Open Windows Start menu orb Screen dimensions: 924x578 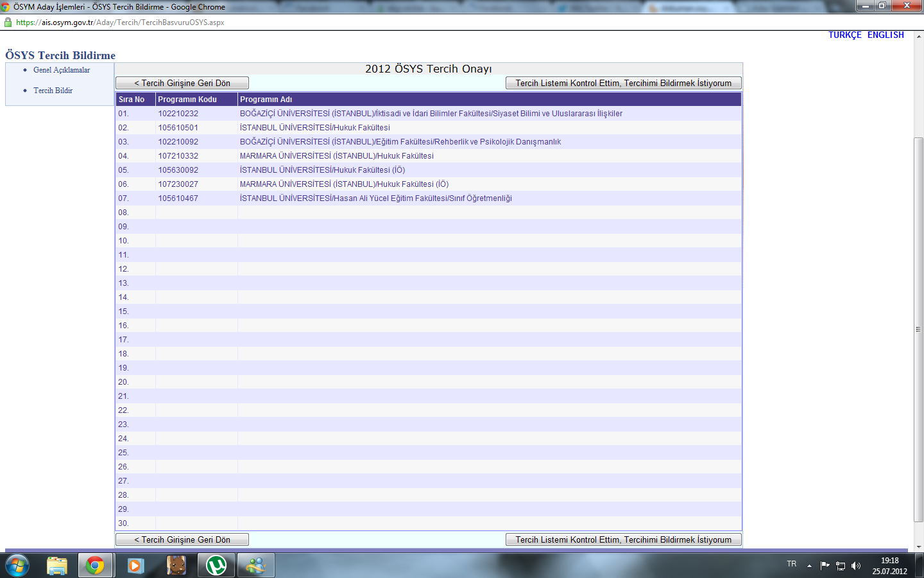(x=17, y=565)
